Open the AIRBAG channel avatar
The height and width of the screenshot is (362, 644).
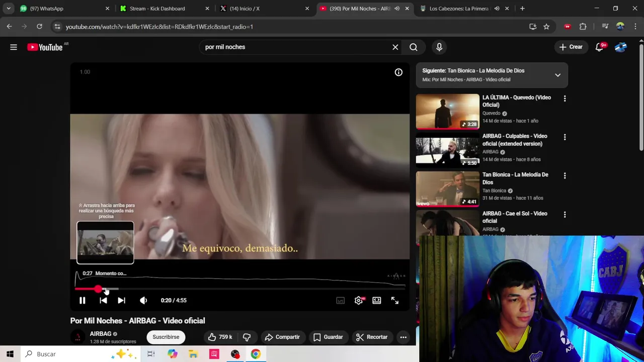(x=77, y=337)
